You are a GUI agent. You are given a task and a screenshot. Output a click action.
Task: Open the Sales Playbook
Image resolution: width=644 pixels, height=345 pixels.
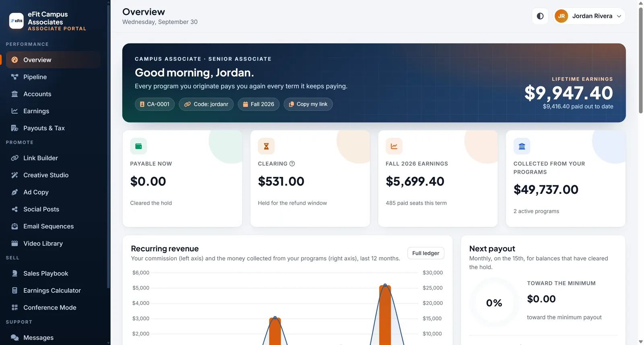tap(53, 273)
